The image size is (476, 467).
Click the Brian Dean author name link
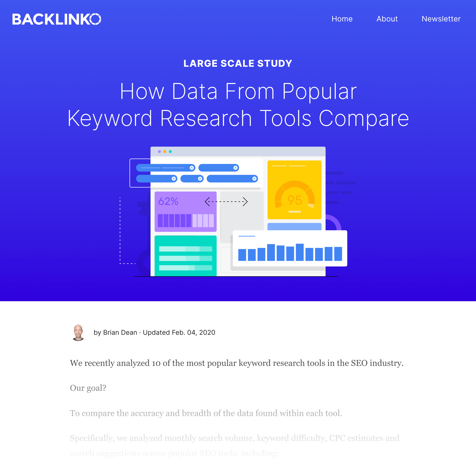(120, 332)
